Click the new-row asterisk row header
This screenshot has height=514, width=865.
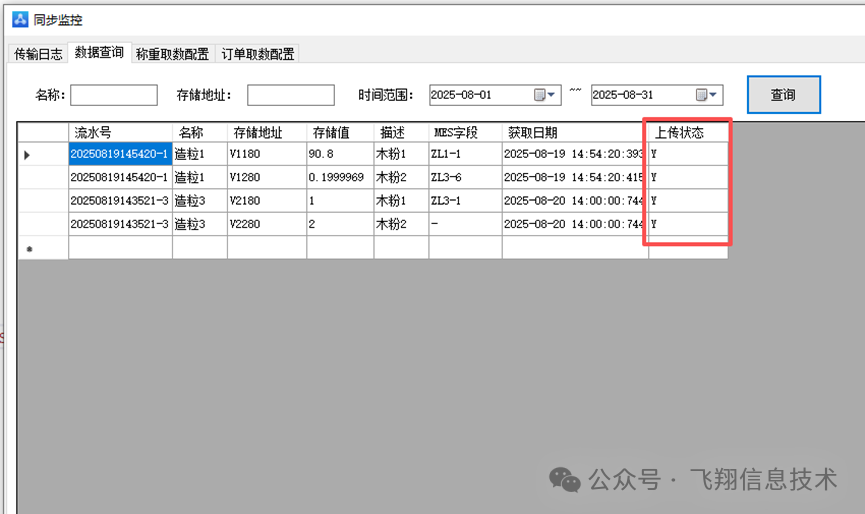(x=43, y=248)
